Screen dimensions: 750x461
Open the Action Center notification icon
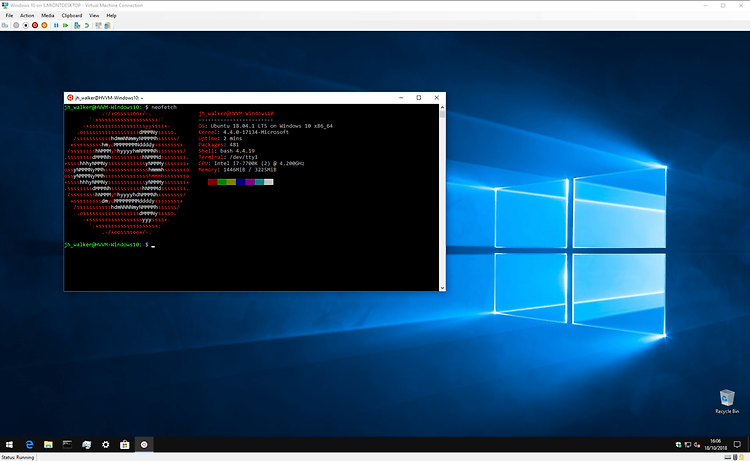737,445
